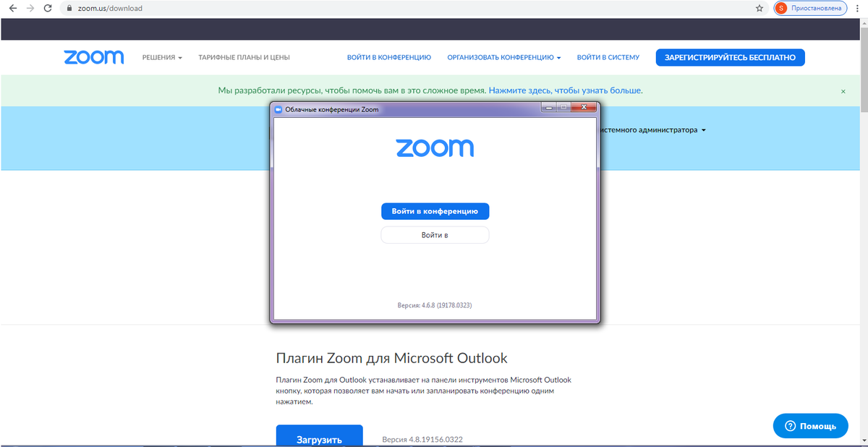This screenshot has height=447, width=868.
Task: Minimize the Облачные конференции Zoom dialog
Action: pyautogui.click(x=549, y=108)
